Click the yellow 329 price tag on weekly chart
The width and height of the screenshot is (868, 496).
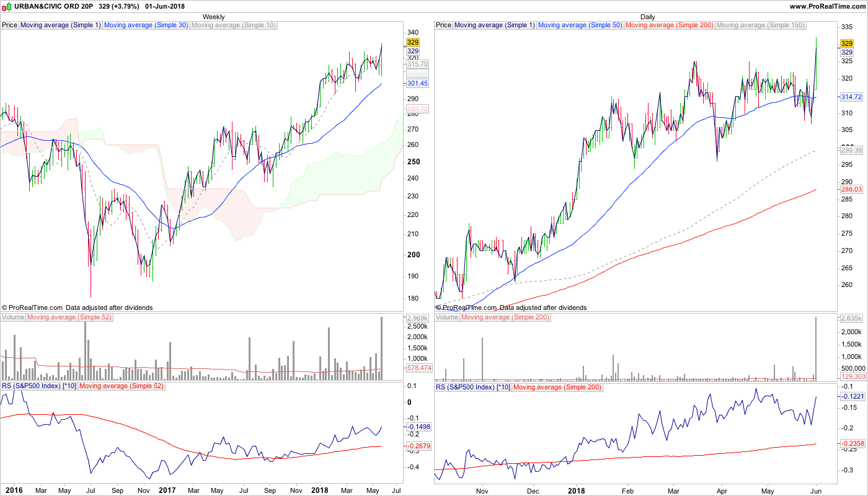413,42
